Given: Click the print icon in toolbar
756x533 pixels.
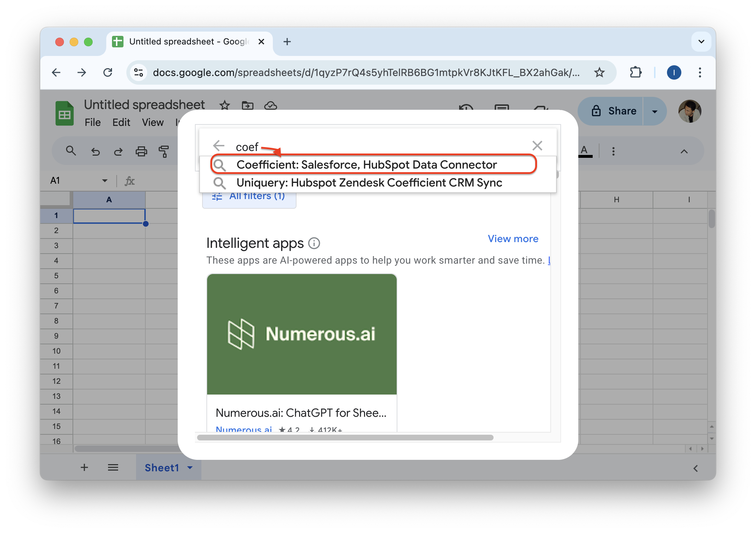Looking at the screenshot, I should click(x=141, y=152).
